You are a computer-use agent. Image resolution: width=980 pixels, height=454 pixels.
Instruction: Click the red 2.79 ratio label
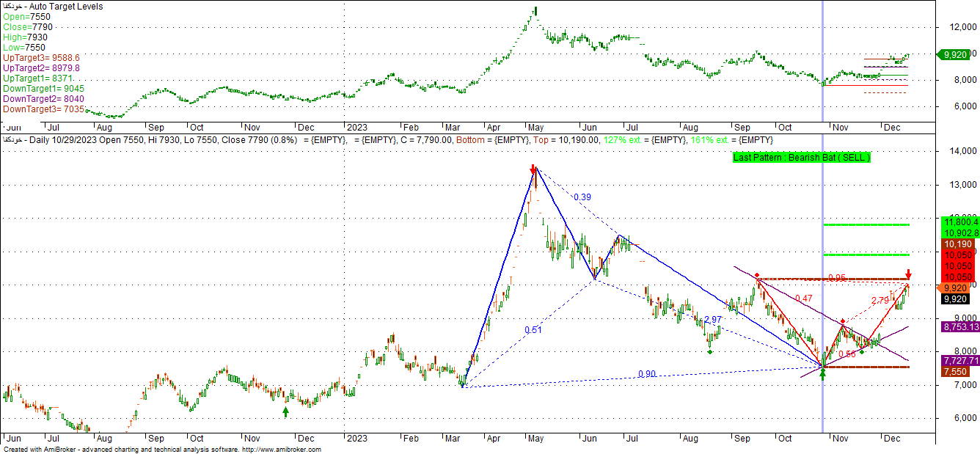[x=880, y=300]
